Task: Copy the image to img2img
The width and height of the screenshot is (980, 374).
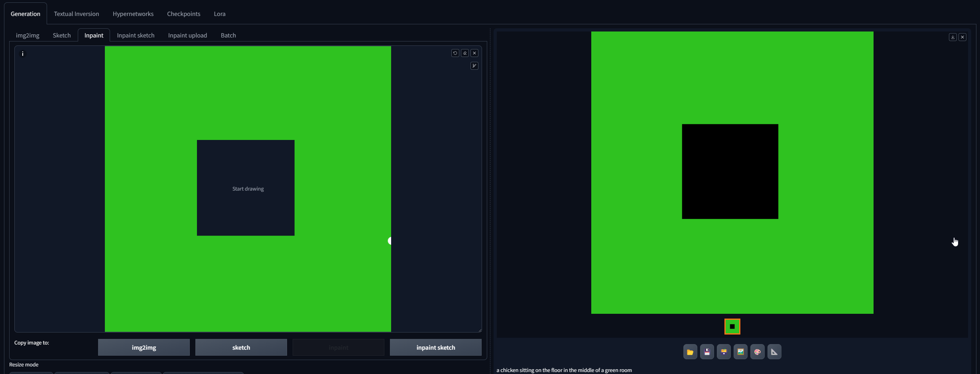Action: tap(144, 347)
